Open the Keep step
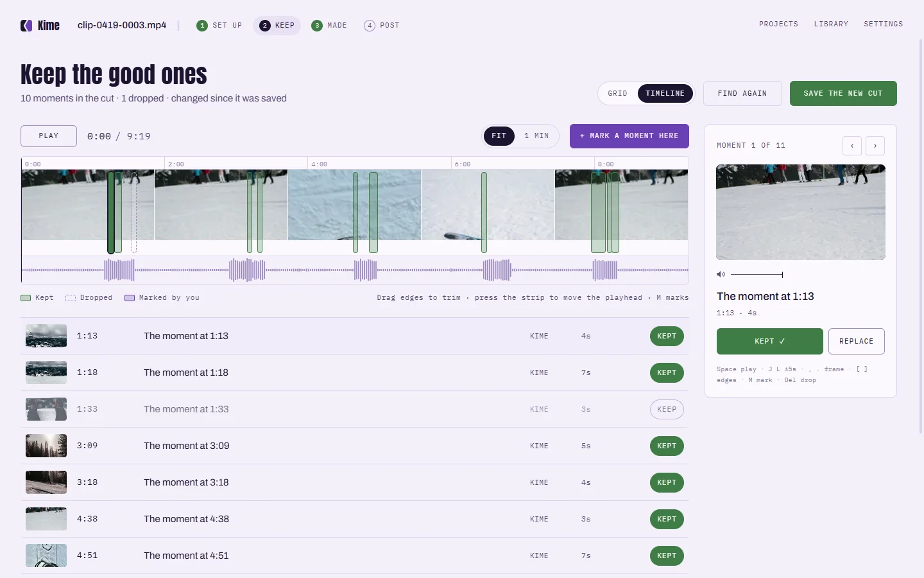924x578 pixels. pos(277,26)
